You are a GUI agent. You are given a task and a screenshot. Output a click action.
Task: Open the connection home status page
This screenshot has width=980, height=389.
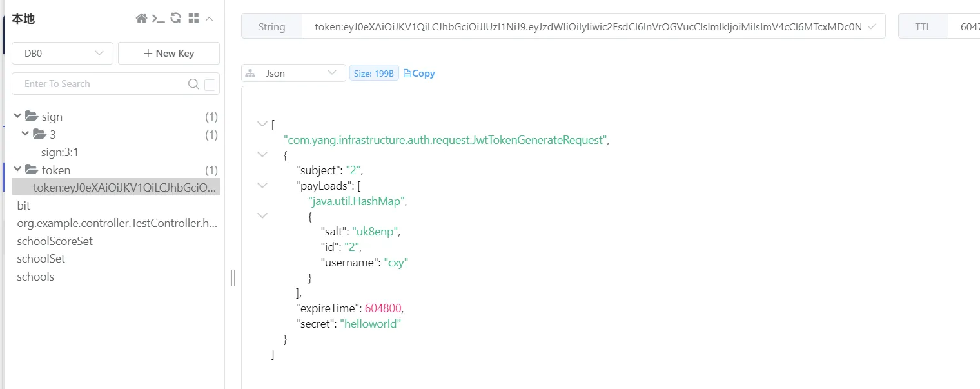(x=141, y=19)
